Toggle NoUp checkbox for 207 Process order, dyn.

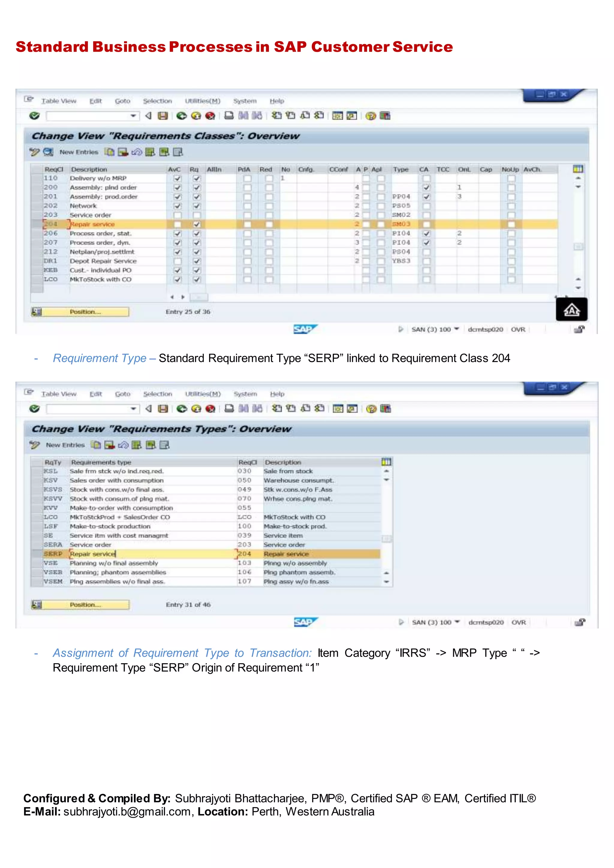511,243
